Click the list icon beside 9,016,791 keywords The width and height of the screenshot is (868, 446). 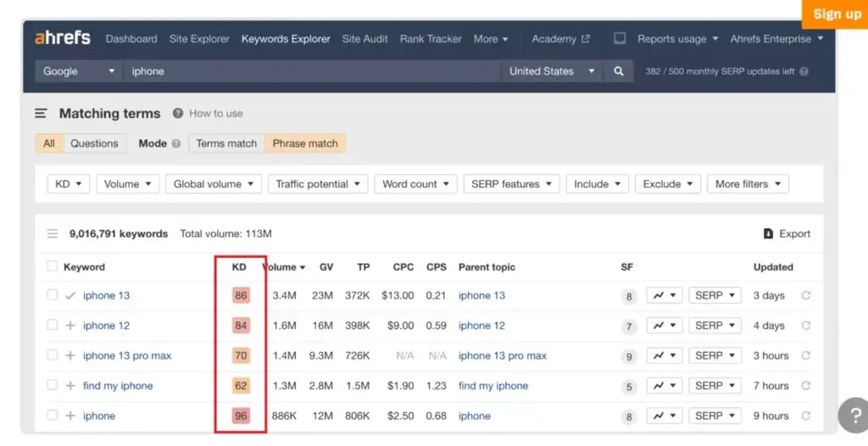pyautogui.click(x=53, y=234)
